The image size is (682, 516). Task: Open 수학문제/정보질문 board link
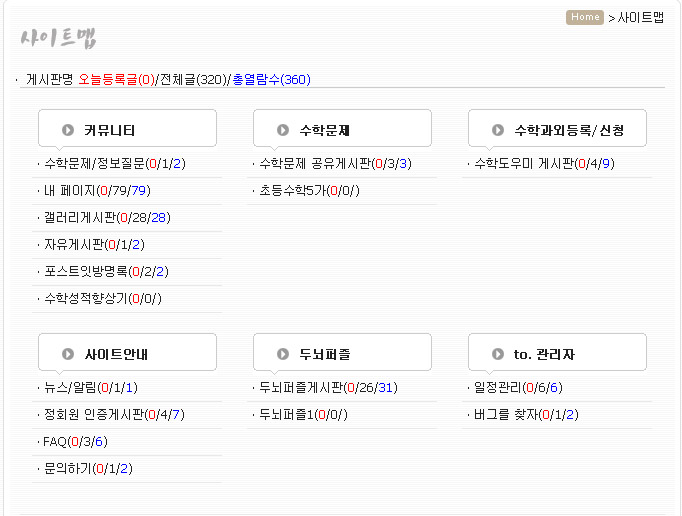click(x=94, y=163)
